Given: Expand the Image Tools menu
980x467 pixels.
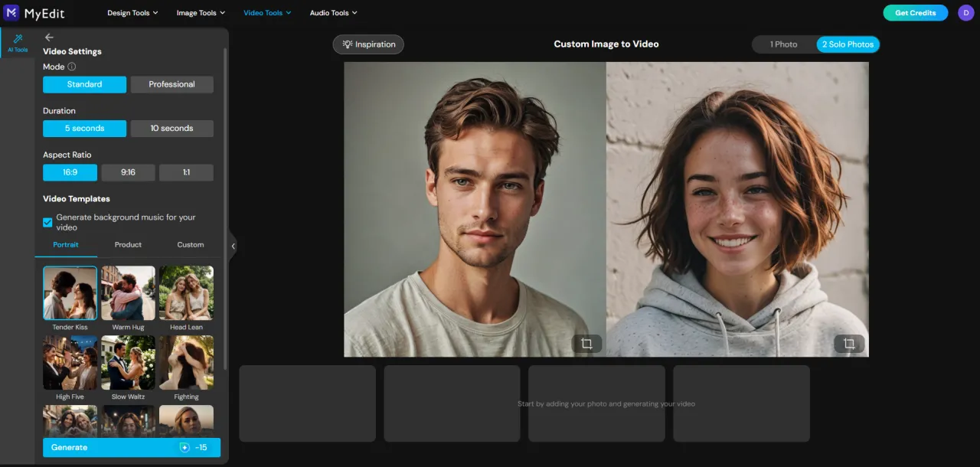Looking at the screenshot, I should point(201,13).
